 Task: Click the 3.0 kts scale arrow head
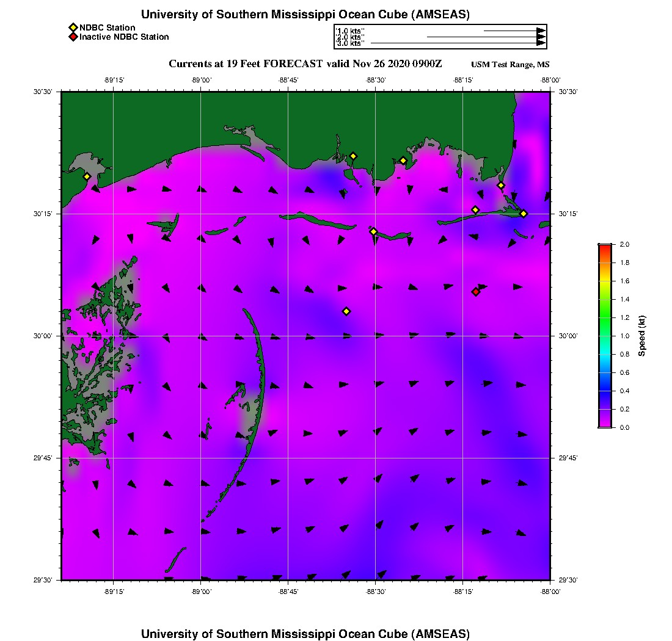click(x=541, y=43)
